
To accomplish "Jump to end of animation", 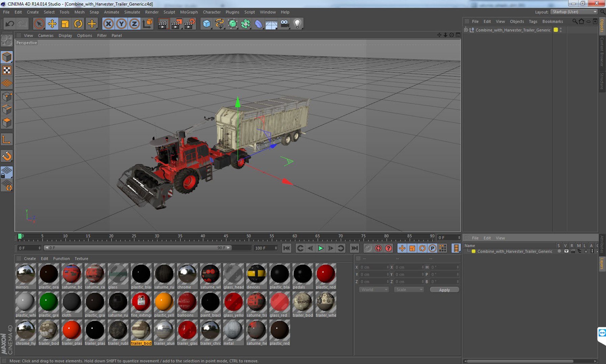I will 354,248.
